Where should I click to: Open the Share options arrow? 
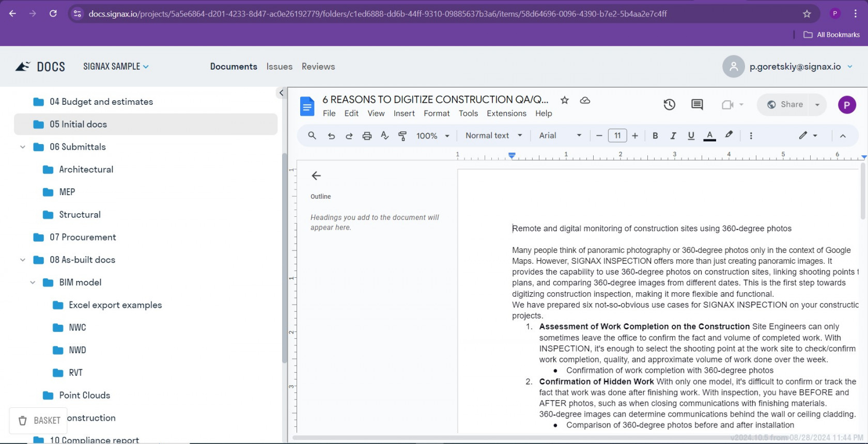pos(817,105)
